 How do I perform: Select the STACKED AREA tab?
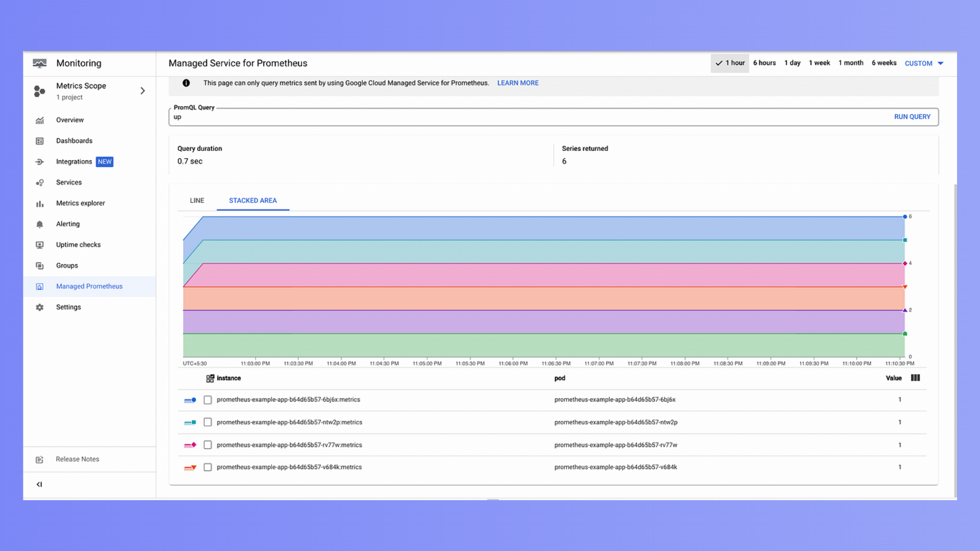pos(253,201)
